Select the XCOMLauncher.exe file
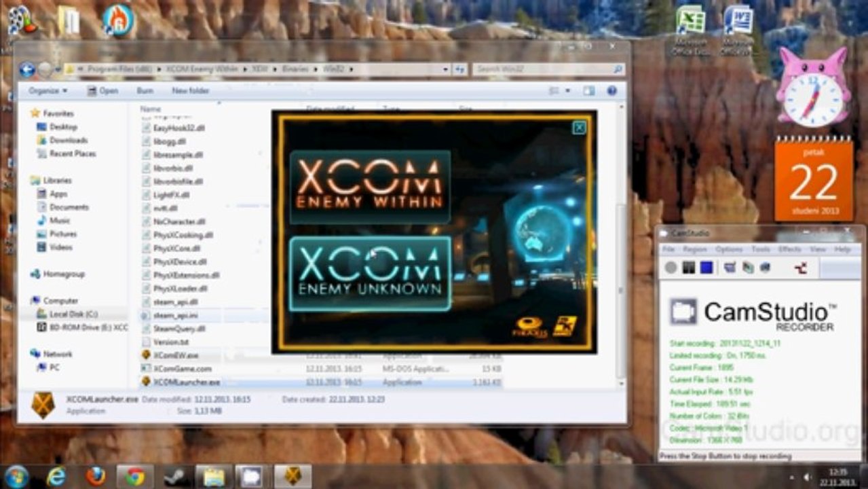 coord(181,382)
